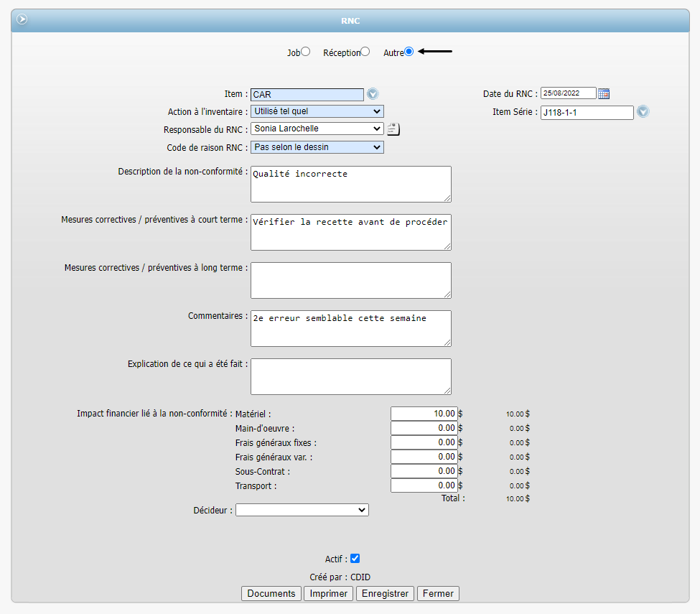Open the Responsable du RNC dropdown
Viewport: 700px width, 614px height.
[317, 129]
